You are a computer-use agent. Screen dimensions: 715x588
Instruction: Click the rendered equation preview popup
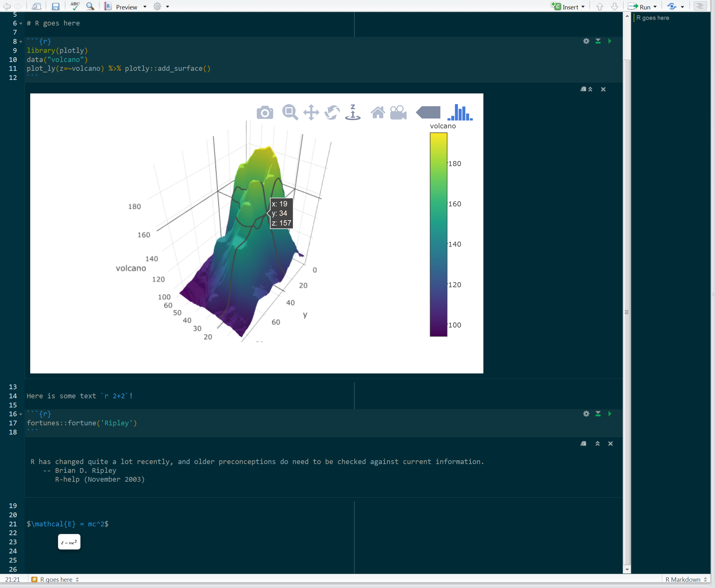[x=69, y=542]
